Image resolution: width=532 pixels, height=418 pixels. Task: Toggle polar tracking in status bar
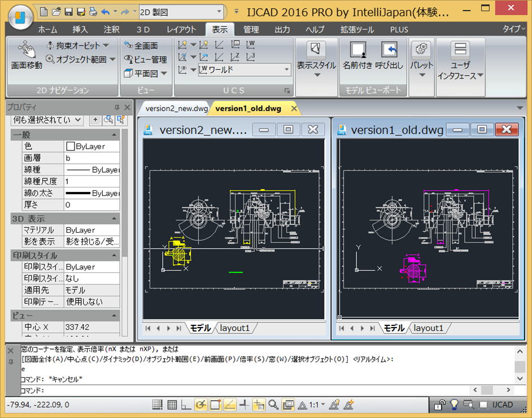pyautogui.click(x=200, y=405)
